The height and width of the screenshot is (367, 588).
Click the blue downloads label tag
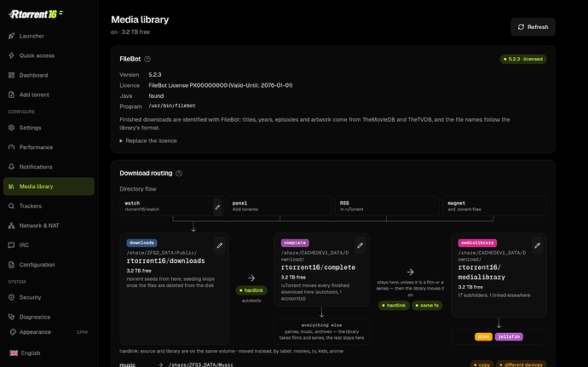pyautogui.click(x=141, y=243)
